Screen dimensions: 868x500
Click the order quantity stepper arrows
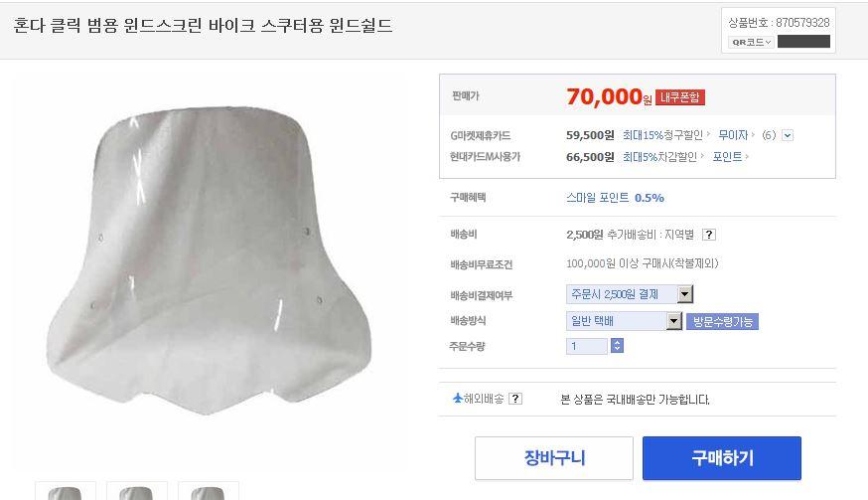click(x=617, y=346)
